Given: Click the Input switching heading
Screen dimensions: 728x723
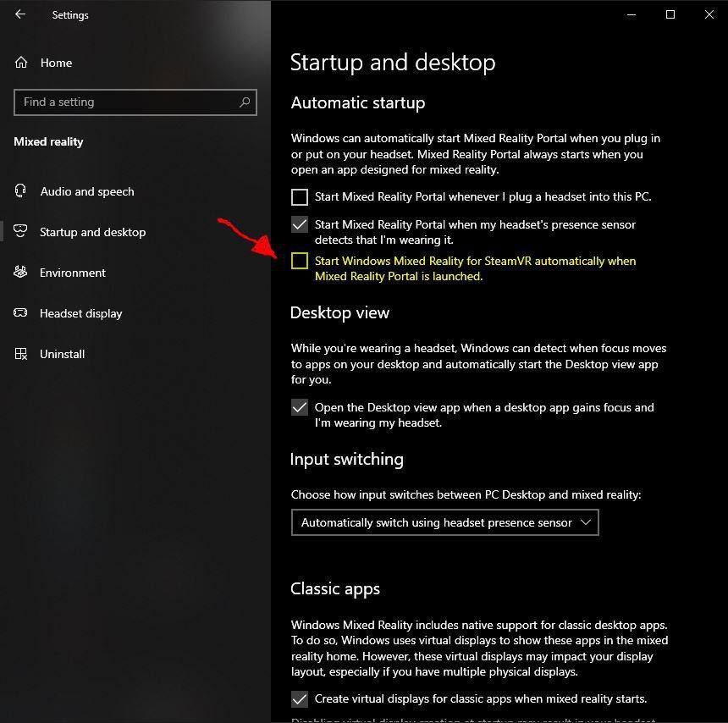Looking at the screenshot, I should click(347, 459).
